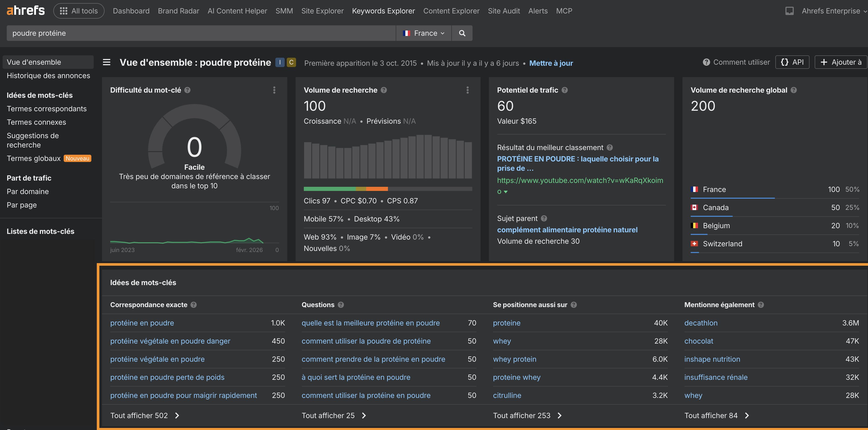Open the Volume de recherche card options menu
This screenshot has height=430, width=868.
467,90
